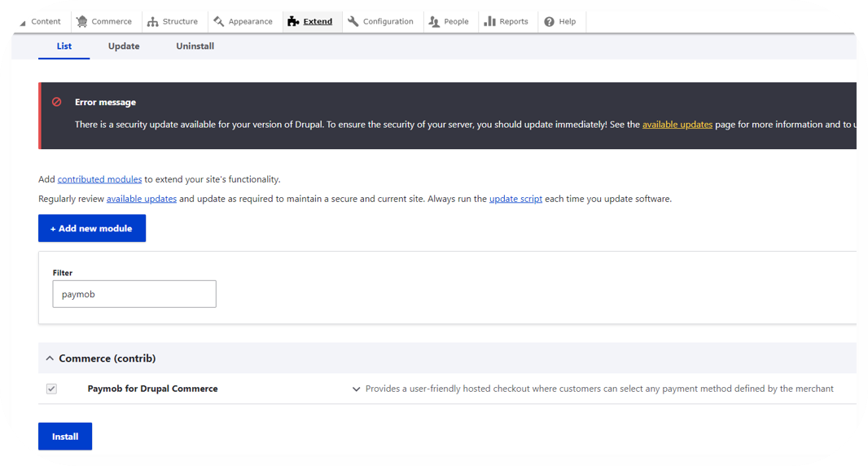Click the Appearance paintbrush icon
This screenshot has width=868, height=466.
pos(218,22)
